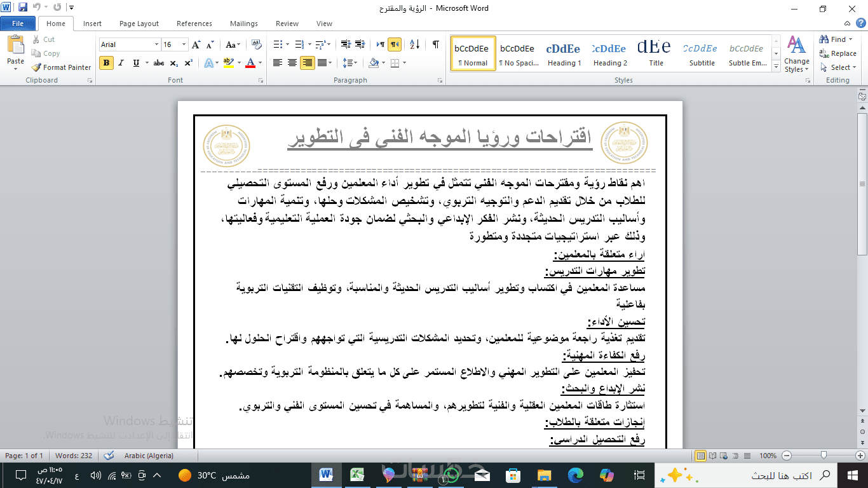Toggle Bold formatting off
The height and width of the screenshot is (488, 868).
106,63
